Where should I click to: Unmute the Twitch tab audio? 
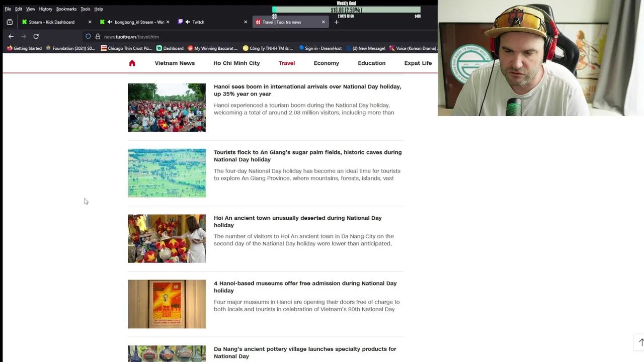point(188,22)
